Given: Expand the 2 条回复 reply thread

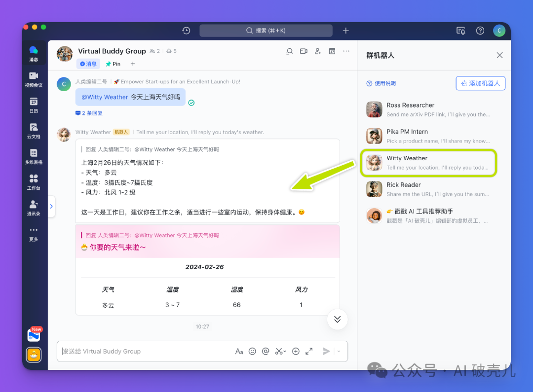Looking at the screenshot, I should point(89,113).
